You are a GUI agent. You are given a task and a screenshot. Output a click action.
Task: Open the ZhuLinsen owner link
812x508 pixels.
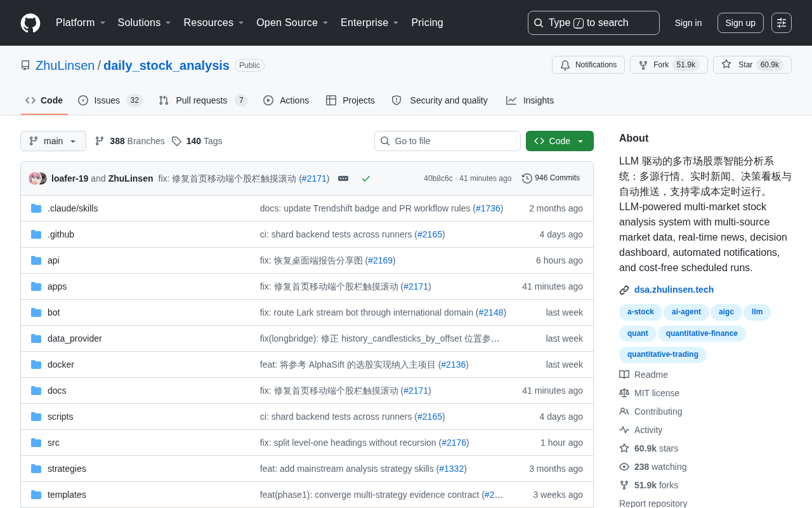(x=65, y=65)
